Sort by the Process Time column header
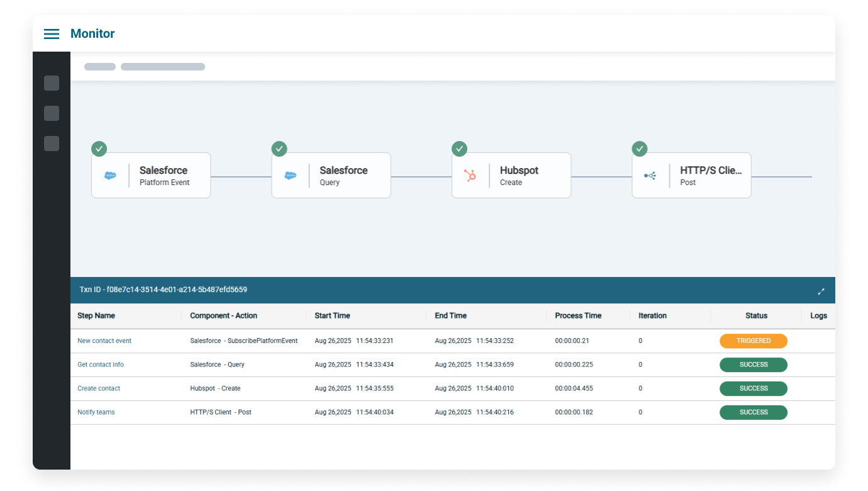The width and height of the screenshot is (868, 491). (577, 316)
